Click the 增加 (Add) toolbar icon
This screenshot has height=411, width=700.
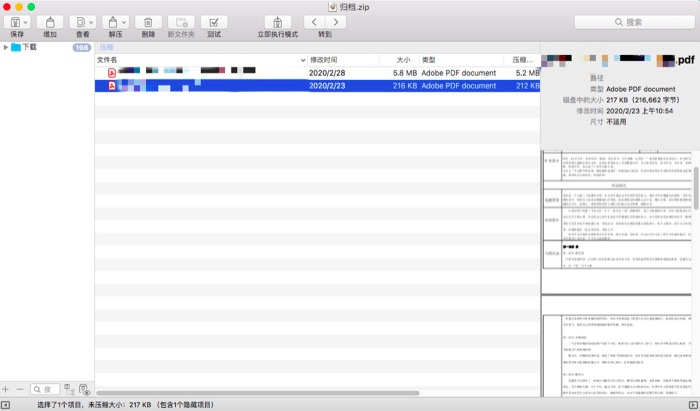point(50,21)
